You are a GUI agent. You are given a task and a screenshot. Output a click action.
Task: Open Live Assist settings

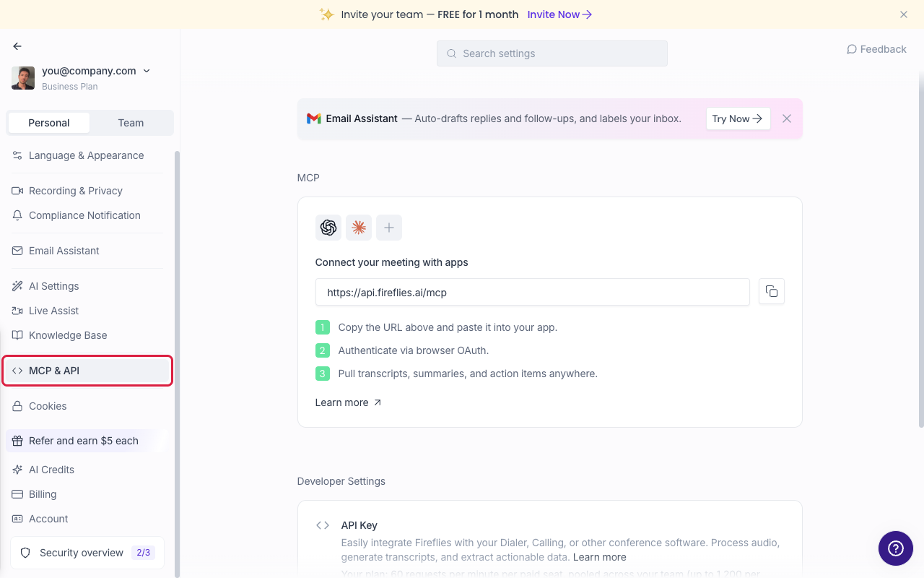point(87,311)
